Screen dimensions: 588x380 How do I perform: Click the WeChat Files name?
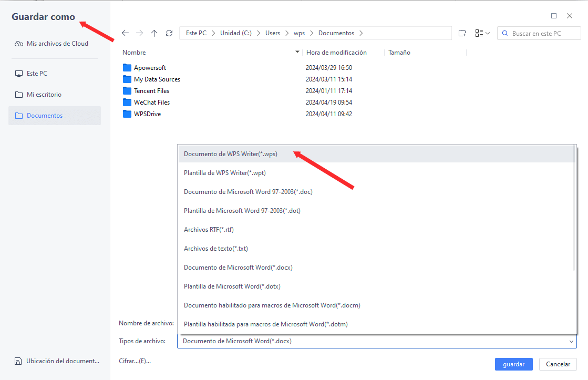(x=152, y=102)
